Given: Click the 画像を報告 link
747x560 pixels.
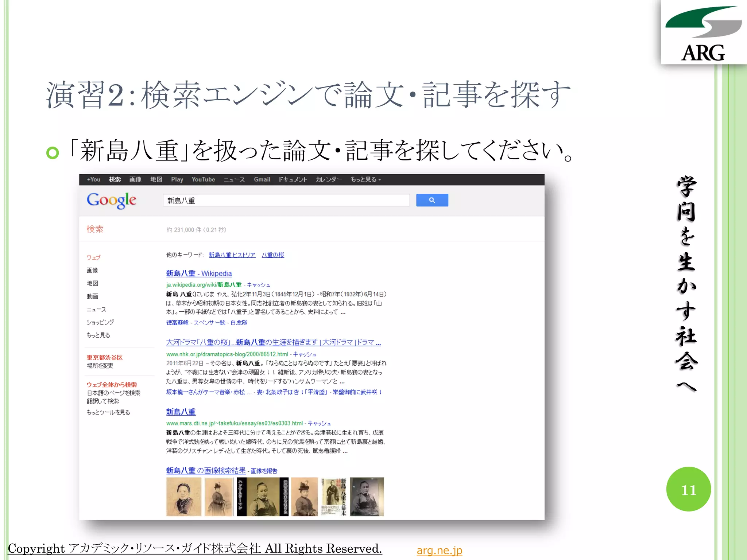Looking at the screenshot, I should click(264, 471).
